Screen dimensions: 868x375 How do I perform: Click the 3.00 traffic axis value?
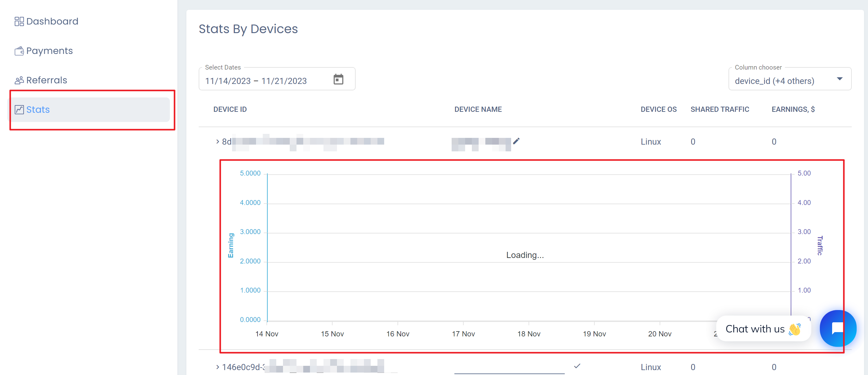coord(804,232)
